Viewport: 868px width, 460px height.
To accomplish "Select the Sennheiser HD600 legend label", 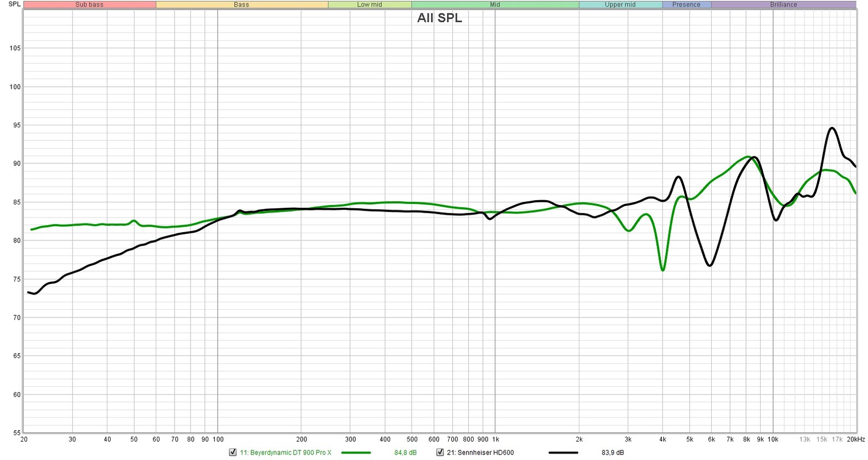I will [x=480, y=452].
